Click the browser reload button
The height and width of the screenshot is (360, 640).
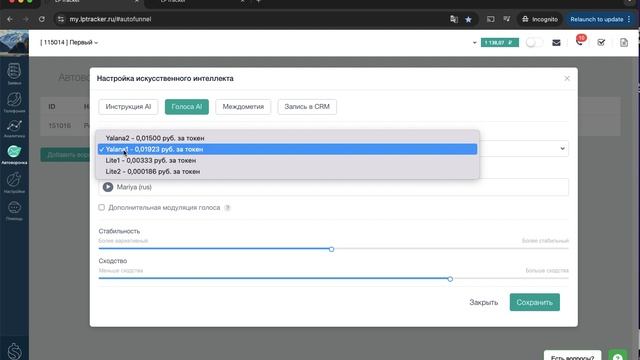click(42, 19)
